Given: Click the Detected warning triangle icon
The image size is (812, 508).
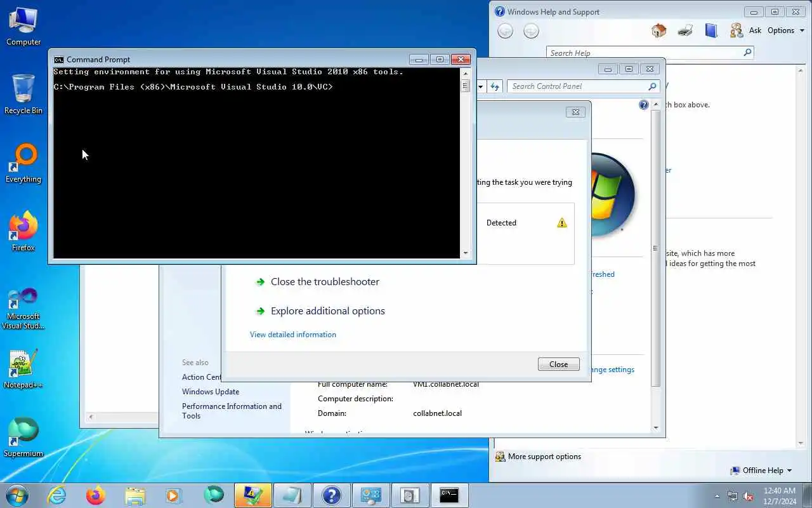Looking at the screenshot, I should [x=562, y=223].
